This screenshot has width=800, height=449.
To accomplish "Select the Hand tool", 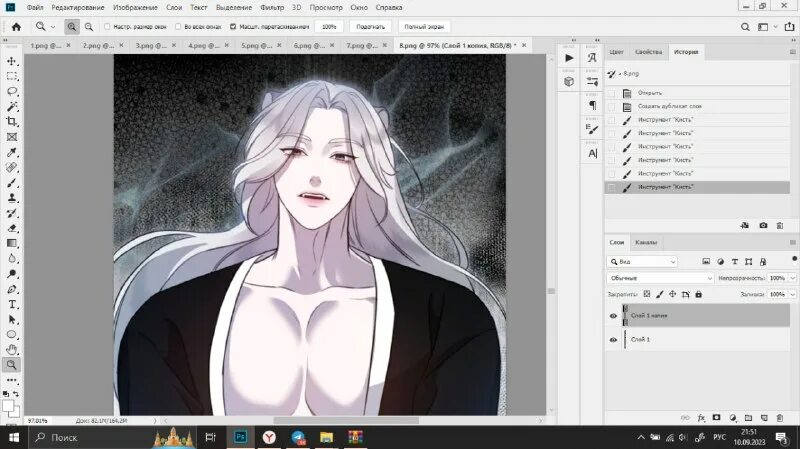I will coord(12,350).
